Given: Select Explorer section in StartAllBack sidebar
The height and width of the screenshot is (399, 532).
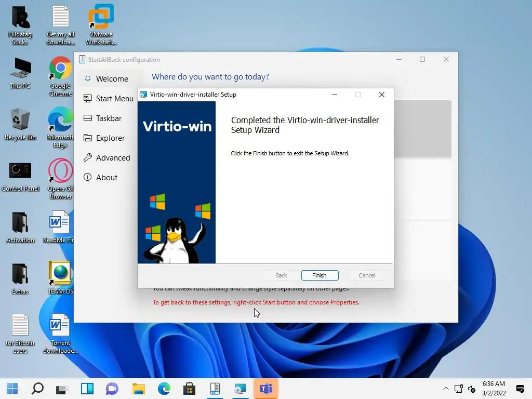Looking at the screenshot, I should click(x=104, y=138).
